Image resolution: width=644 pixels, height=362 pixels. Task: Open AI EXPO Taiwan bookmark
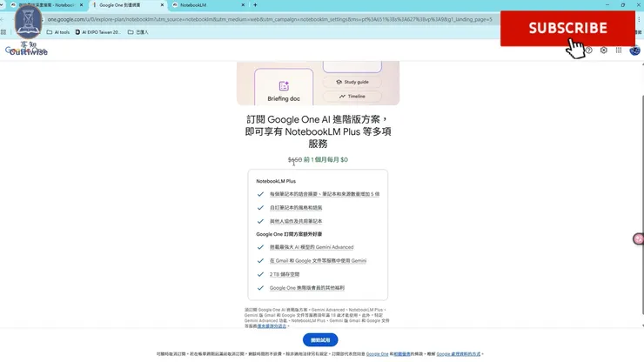tap(97, 32)
